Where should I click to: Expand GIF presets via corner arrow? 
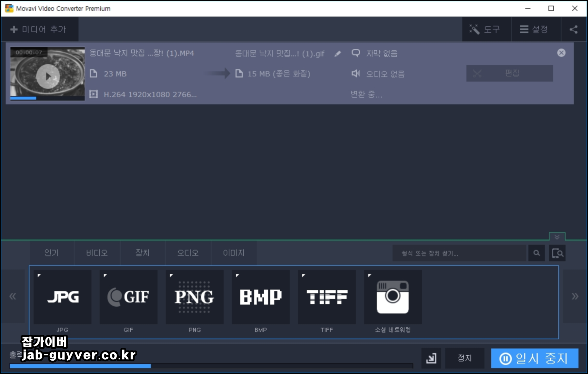tap(105, 275)
